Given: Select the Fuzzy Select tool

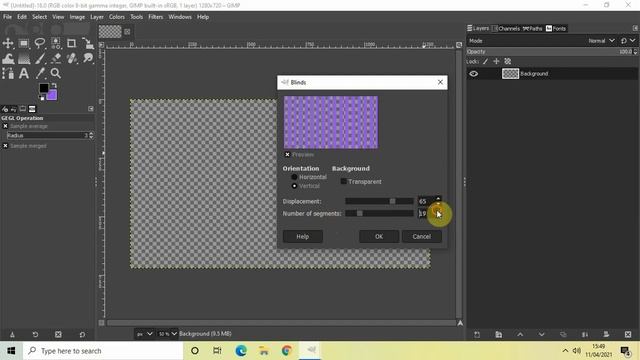Looking at the screenshot, I should click(x=56, y=43).
